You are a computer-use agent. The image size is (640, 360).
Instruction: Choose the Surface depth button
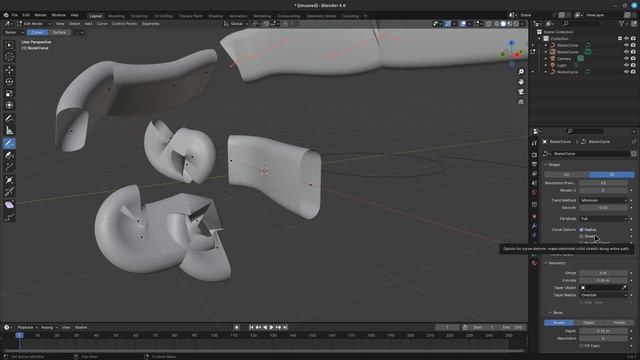[x=60, y=33]
